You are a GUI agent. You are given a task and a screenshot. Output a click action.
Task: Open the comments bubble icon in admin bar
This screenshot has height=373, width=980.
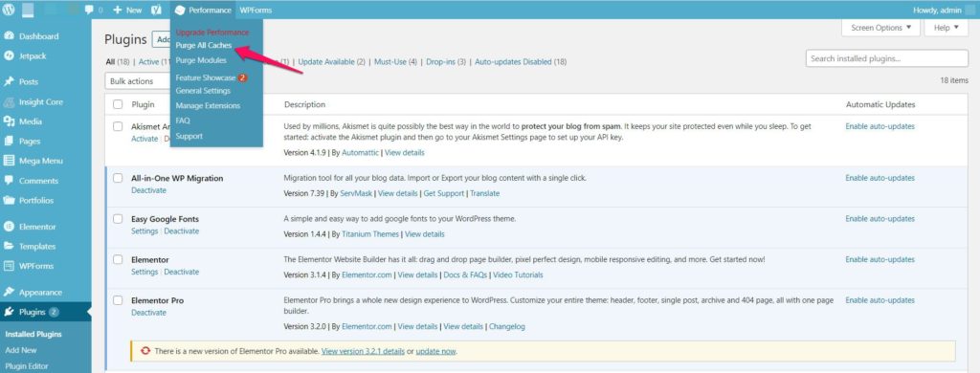pyautogui.click(x=89, y=10)
